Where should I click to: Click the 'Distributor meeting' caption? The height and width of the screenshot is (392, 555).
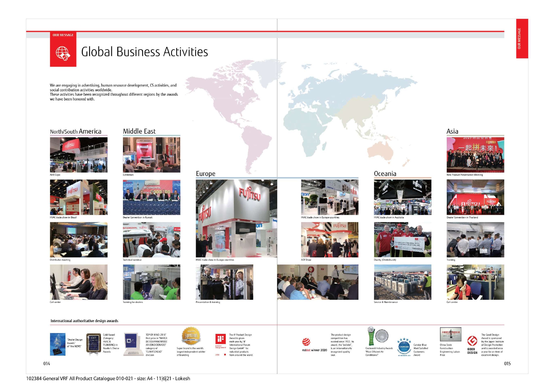tap(60, 260)
